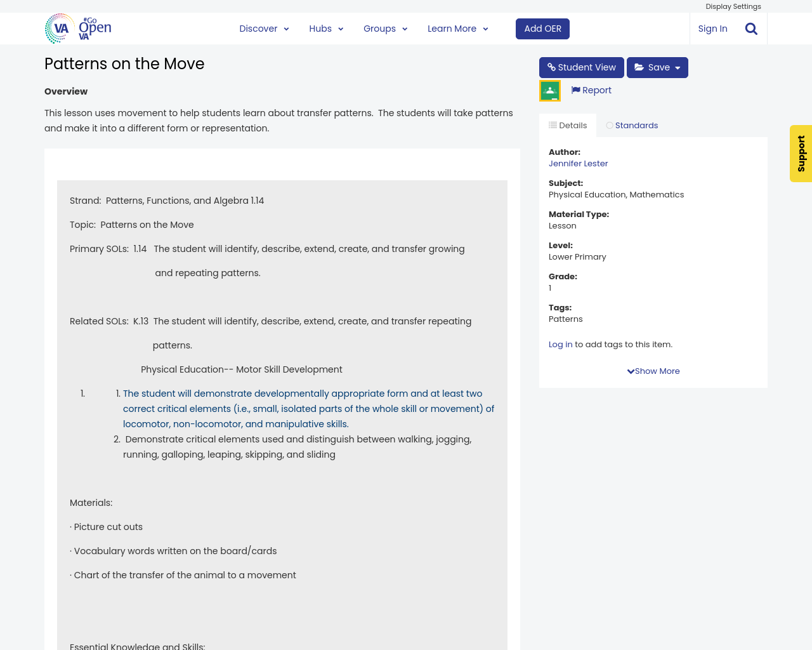Screen dimensions: 812x650
Task: Click the Standards circle icon
Action: [x=610, y=126]
